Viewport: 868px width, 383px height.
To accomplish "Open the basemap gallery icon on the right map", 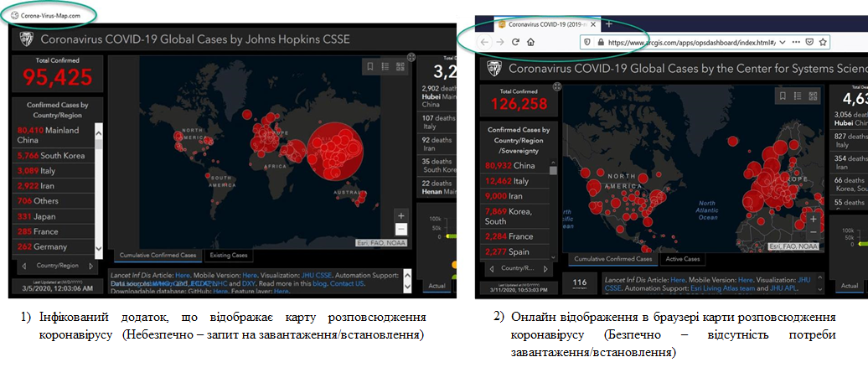I will pos(814,96).
